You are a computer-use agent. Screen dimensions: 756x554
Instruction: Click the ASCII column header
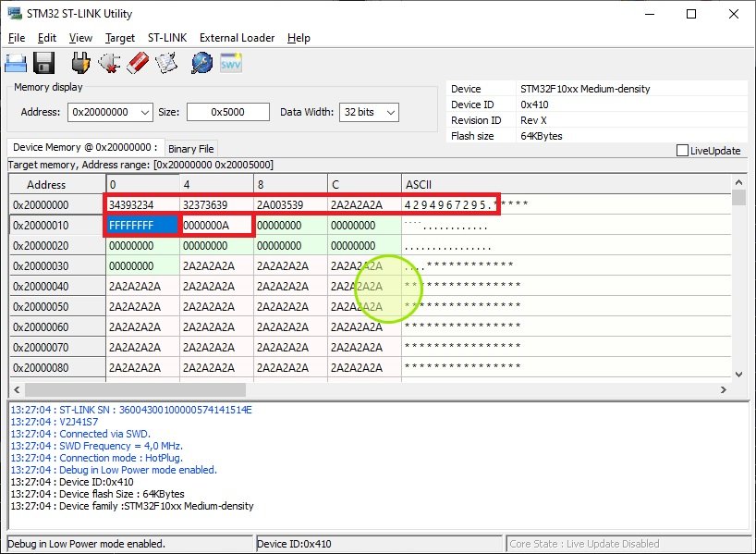(566, 184)
